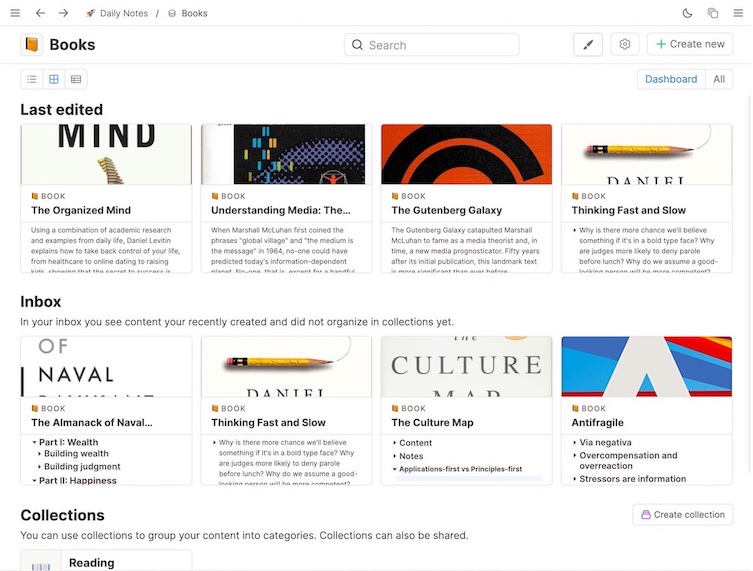
Task: Select the Dashboard tab
Action: (x=671, y=79)
